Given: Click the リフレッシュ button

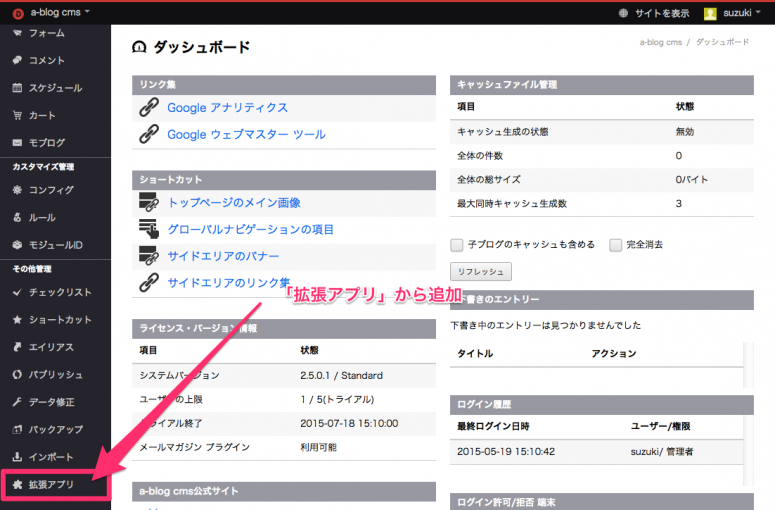Looking at the screenshot, I should click(x=480, y=272).
